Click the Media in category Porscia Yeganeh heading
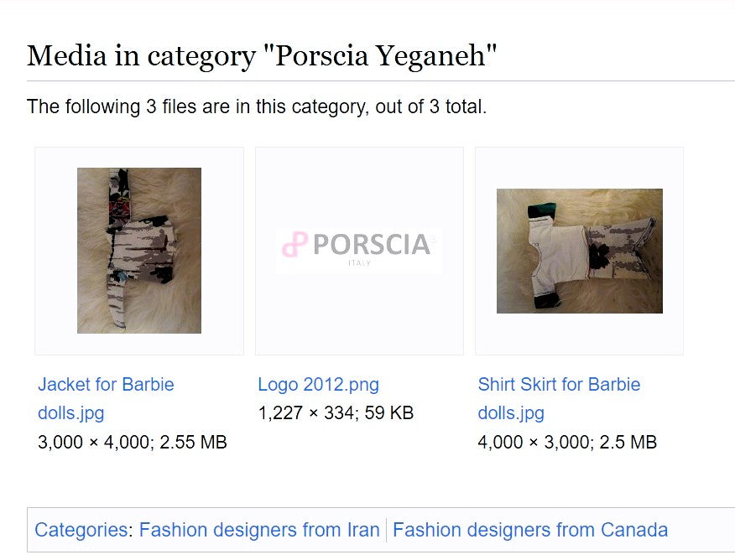The image size is (735, 560). 262,56
